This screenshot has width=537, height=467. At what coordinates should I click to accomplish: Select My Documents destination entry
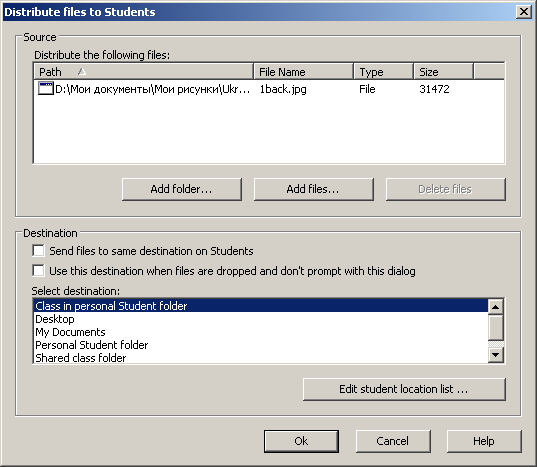(x=261, y=332)
